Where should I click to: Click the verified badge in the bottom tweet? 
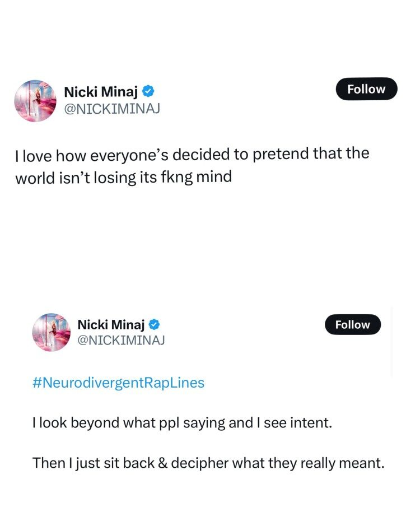point(155,324)
